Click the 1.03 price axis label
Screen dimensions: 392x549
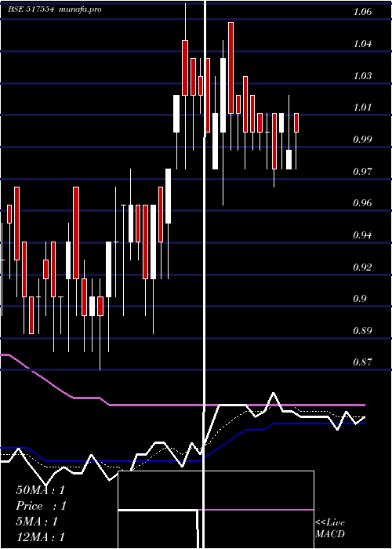click(362, 75)
